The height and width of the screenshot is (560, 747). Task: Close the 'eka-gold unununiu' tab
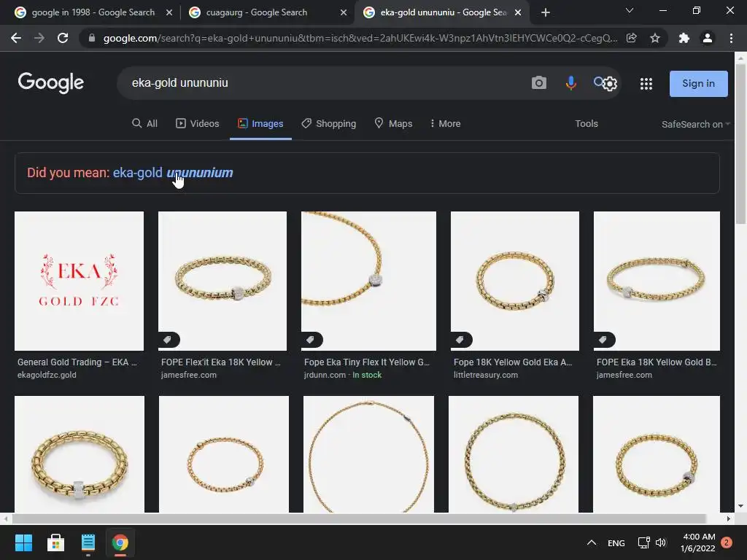(x=518, y=12)
